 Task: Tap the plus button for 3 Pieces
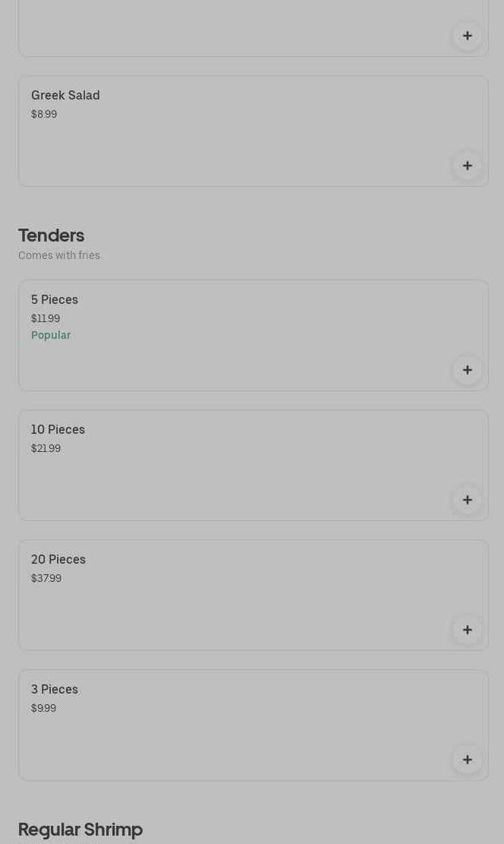click(x=467, y=760)
